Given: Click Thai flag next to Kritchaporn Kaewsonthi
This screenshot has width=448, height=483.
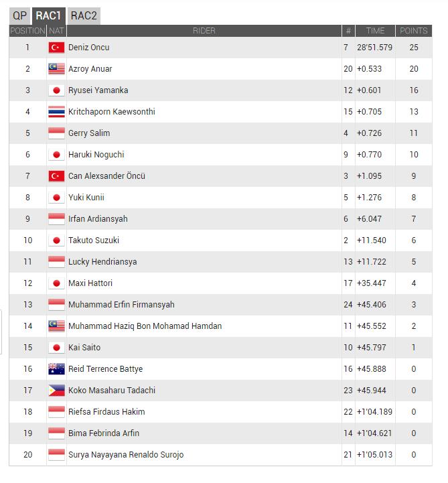Looking at the screenshot, I should pos(56,112).
